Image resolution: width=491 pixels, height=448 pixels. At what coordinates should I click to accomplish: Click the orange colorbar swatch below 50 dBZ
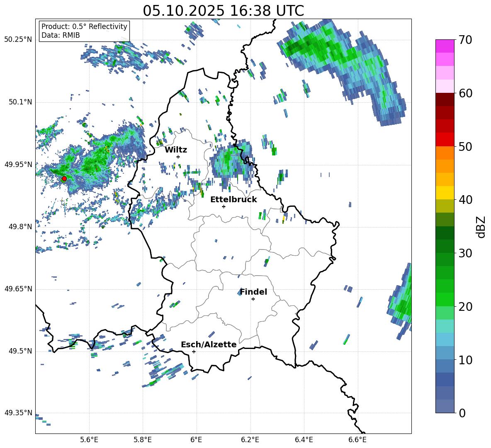[x=445, y=153]
